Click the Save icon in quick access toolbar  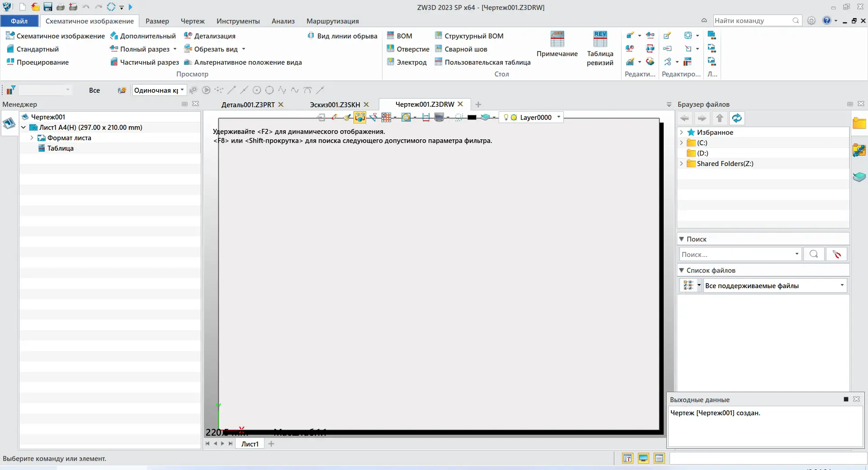tap(47, 7)
